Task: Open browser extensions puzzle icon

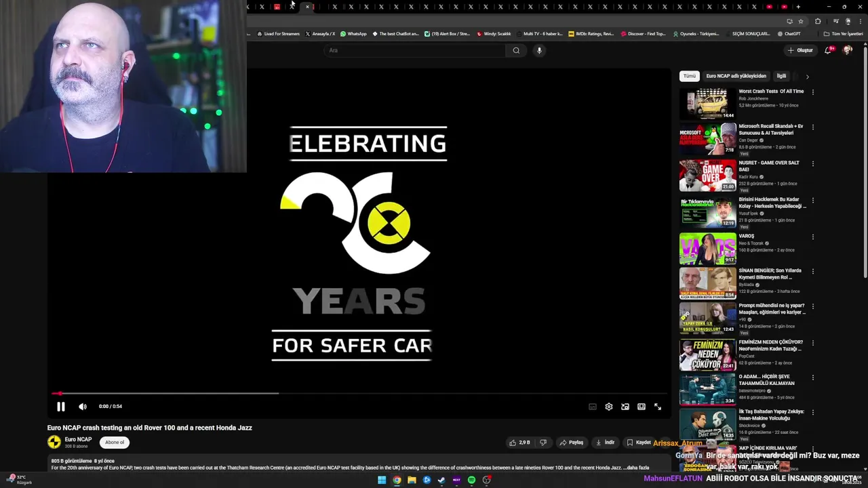Action: [818, 21]
